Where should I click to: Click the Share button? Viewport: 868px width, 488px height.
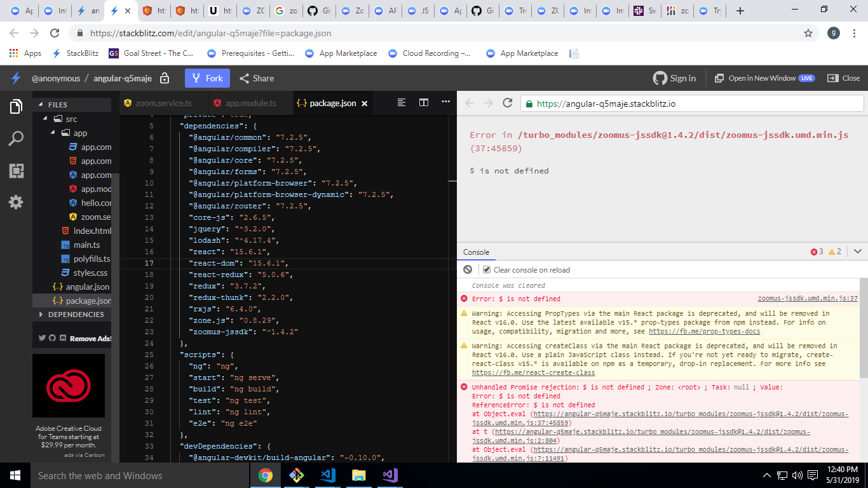257,78
